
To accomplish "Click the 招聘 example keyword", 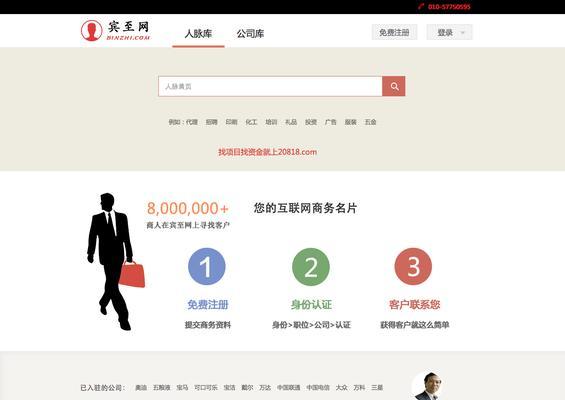I will pyautogui.click(x=212, y=122).
